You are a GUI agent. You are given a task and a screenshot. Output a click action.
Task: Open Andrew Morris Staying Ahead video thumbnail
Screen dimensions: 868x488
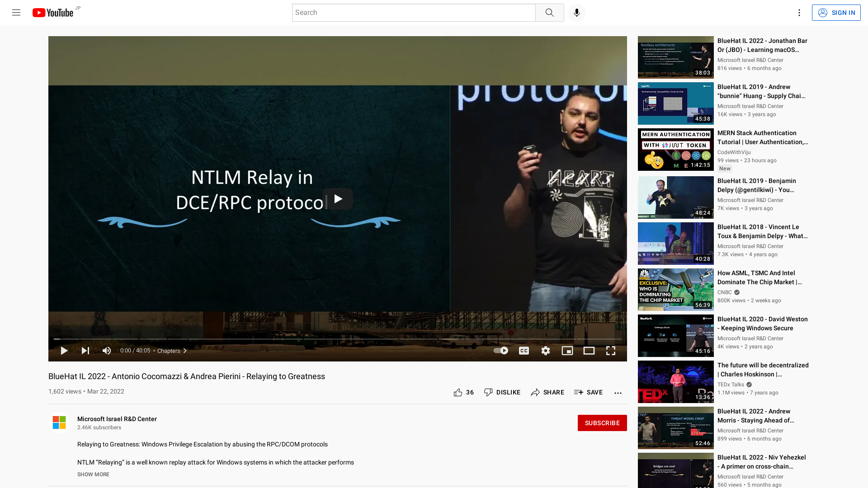click(675, 428)
